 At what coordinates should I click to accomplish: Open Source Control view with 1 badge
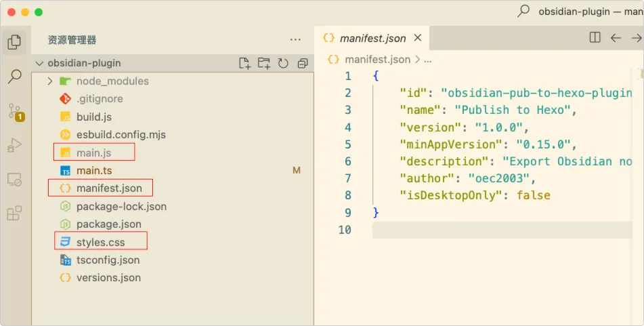point(15,111)
